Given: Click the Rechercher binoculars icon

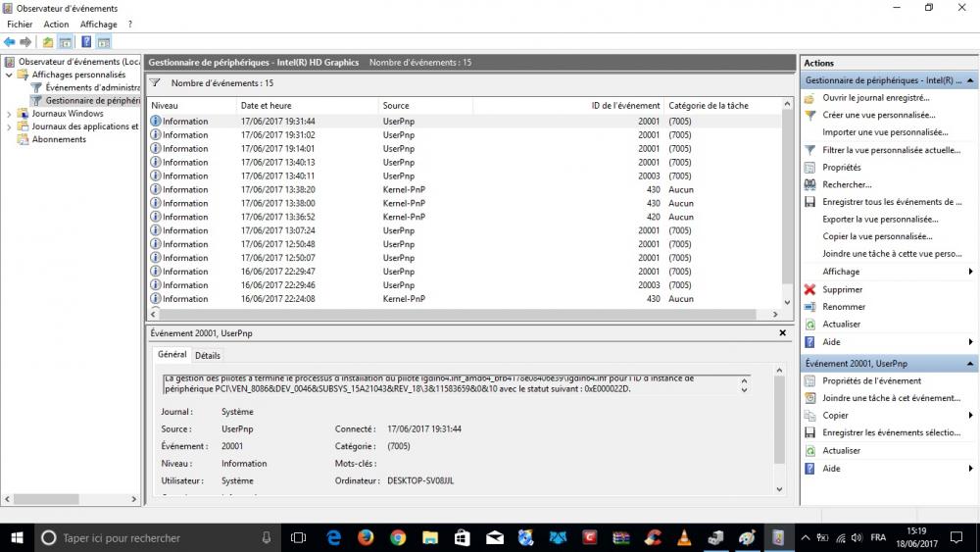Looking at the screenshot, I should [x=809, y=184].
